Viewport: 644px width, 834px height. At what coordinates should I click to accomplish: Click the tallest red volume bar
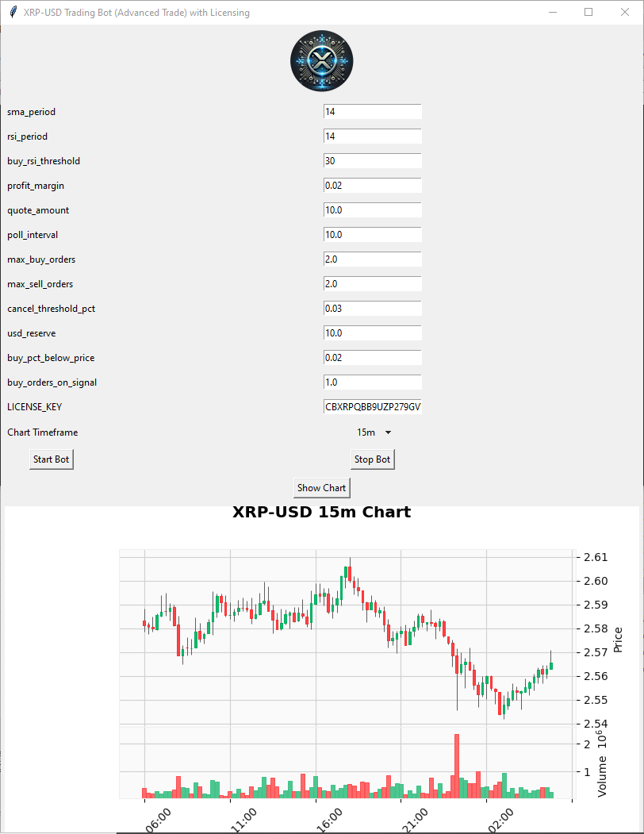pyautogui.click(x=457, y=766)
